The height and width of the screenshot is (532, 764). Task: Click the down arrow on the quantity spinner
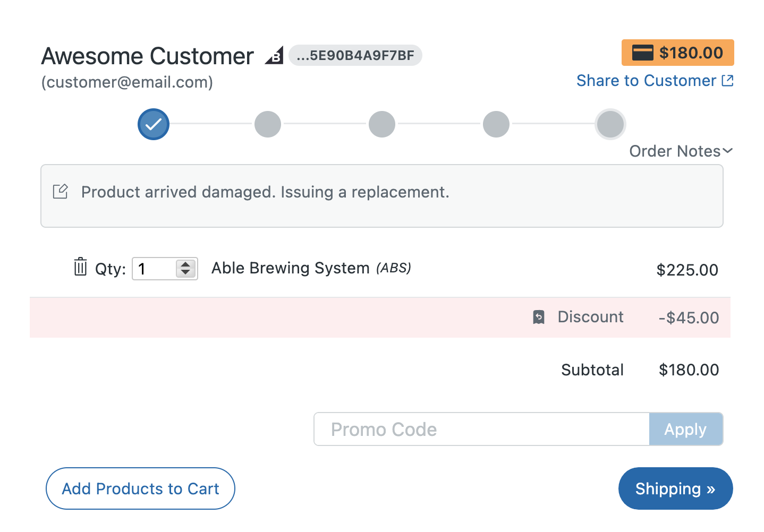(x=185, y=273)
